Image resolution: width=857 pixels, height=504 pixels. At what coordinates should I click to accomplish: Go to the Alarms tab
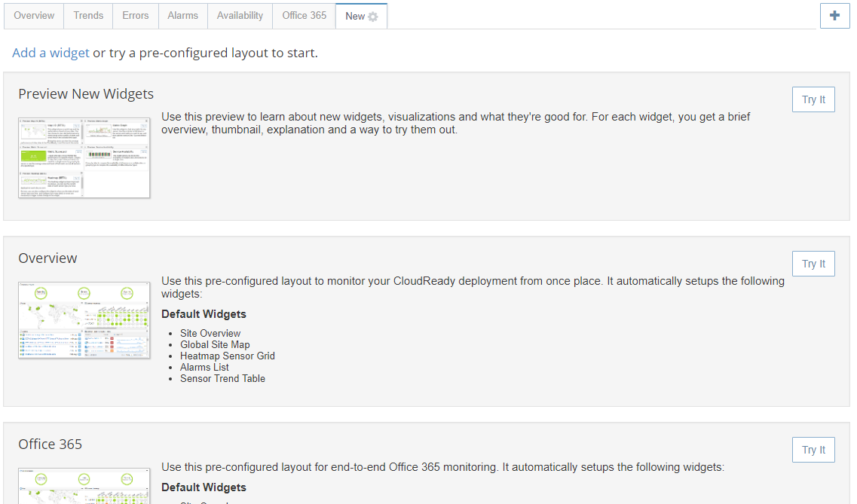182,16
